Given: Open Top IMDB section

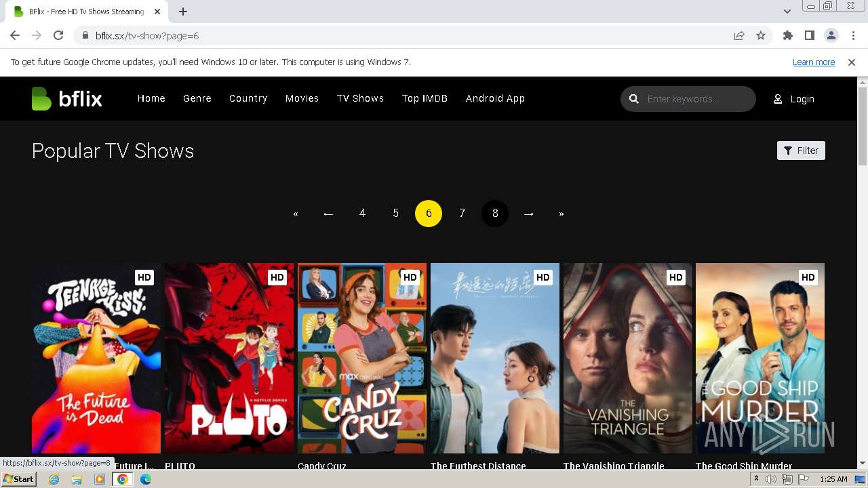Looking at the screenshot, I should [425, 98].
